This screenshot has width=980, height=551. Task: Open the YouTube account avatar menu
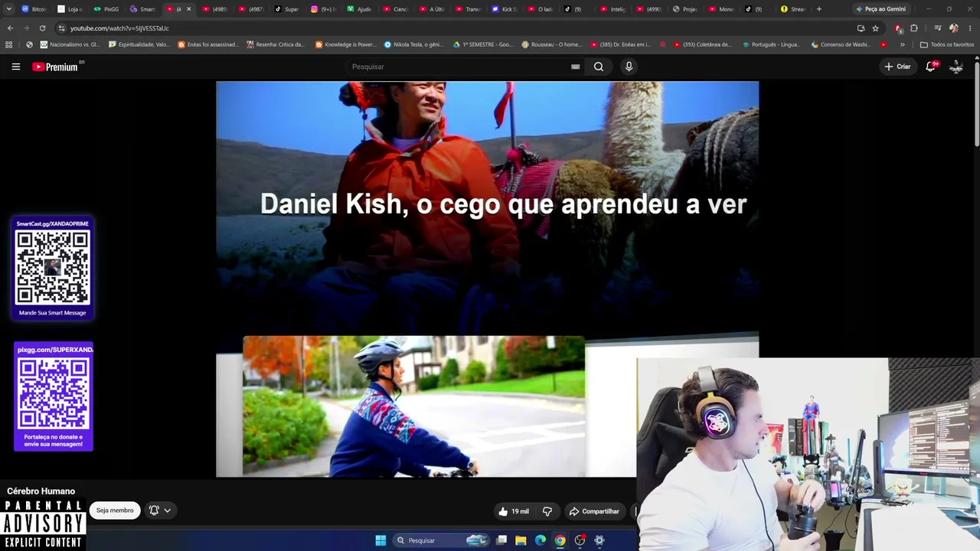956,67
